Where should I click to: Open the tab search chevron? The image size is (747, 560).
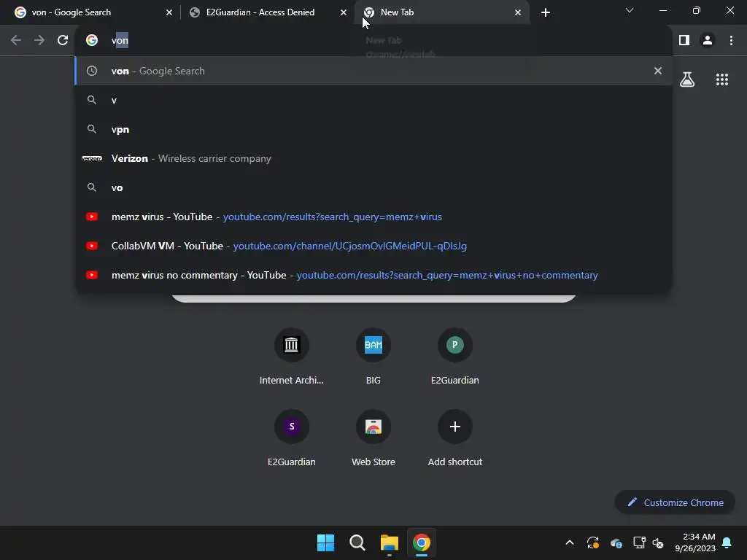point(630,10)
